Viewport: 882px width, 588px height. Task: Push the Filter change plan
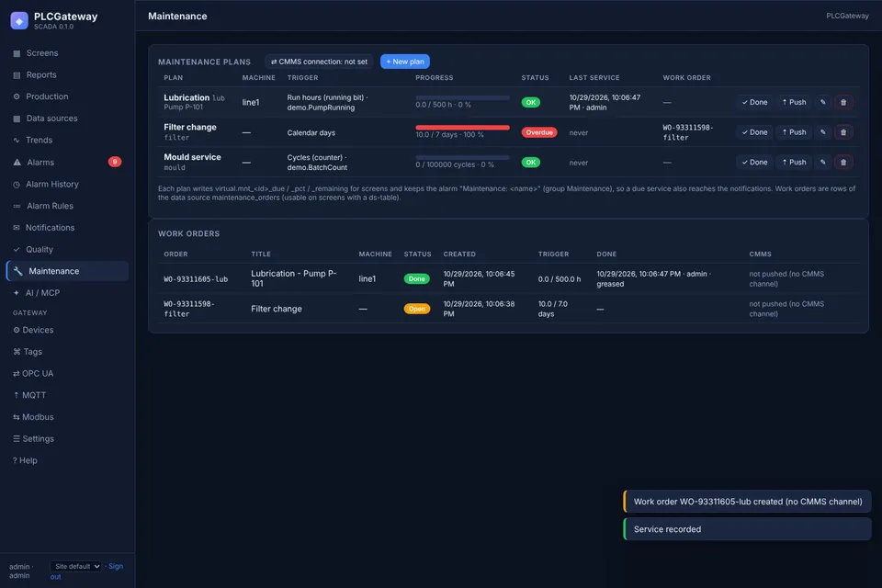coord(794,132)
